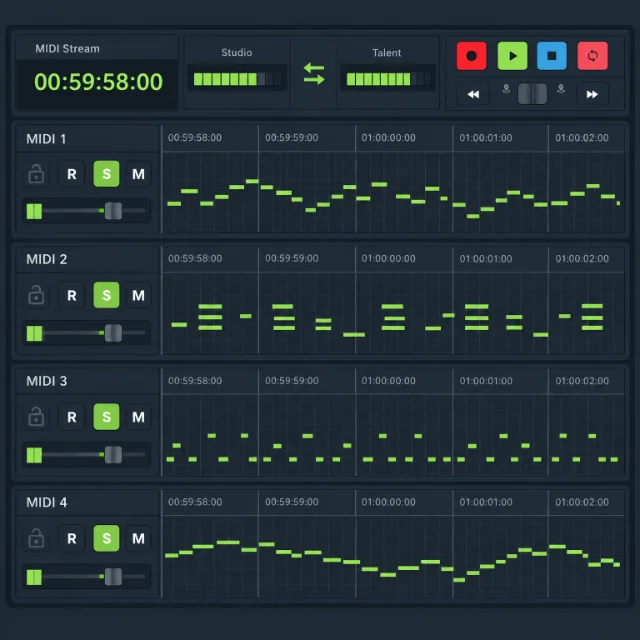Click the 01:00:02:00 marker on MIDI 3 ruler

point(582,380)
